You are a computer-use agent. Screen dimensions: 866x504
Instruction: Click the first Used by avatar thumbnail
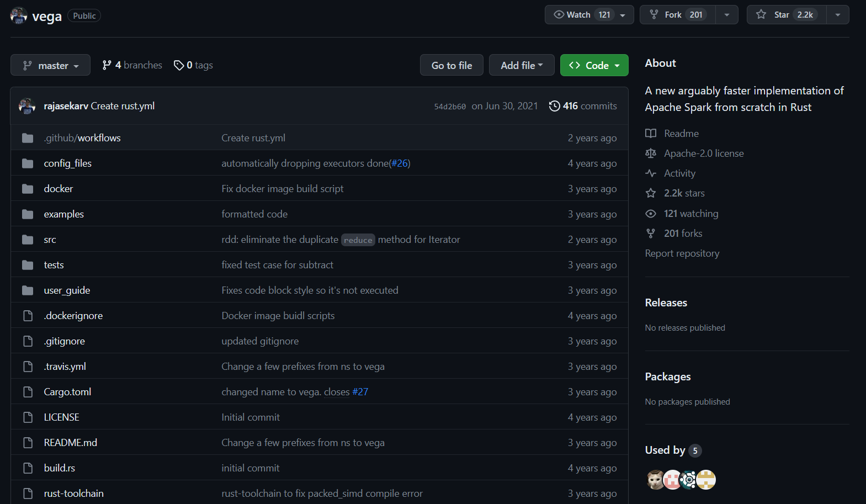[x=656, y=480]
